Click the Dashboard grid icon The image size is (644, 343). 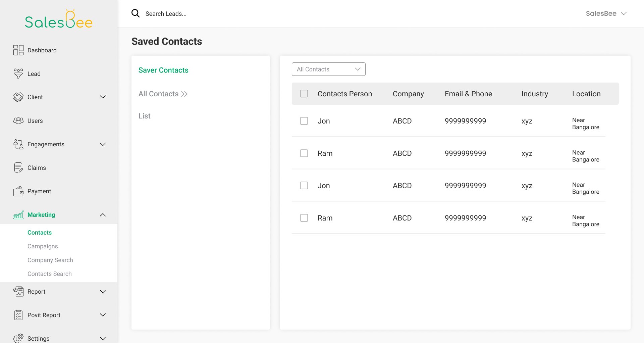(18, 50)
